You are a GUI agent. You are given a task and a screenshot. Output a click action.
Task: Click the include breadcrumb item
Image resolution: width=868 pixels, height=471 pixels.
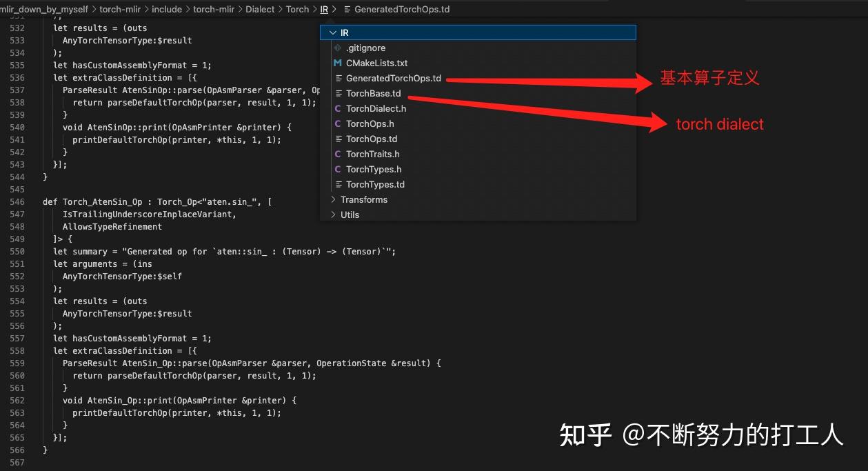point(167,9)
